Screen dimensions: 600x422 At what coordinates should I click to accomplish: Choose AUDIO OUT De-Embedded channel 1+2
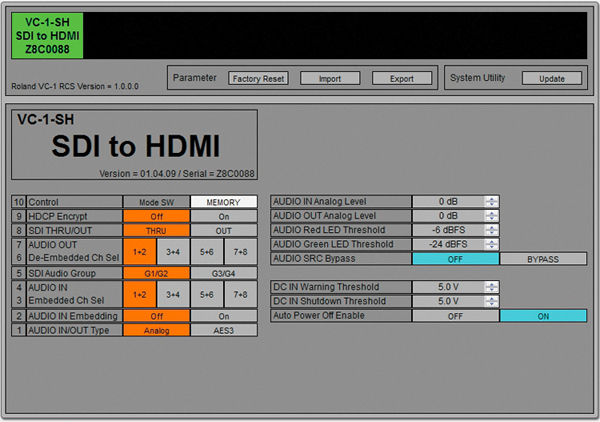(140, 252)
